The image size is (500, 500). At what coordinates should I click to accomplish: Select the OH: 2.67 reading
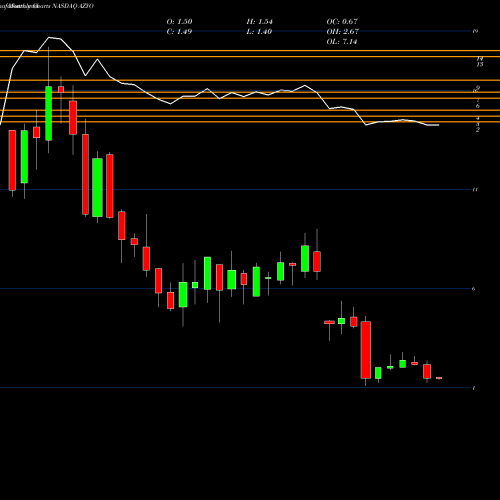click(342, 32)
